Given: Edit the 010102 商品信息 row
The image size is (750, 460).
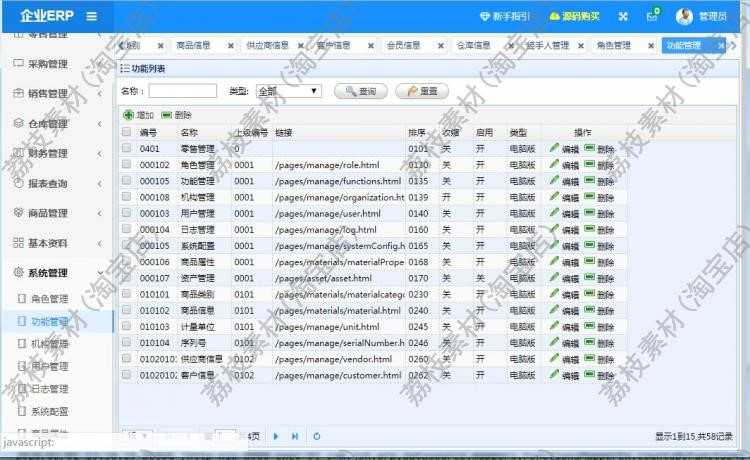Looking at the screenshot, I should click(x=564, y=310).
